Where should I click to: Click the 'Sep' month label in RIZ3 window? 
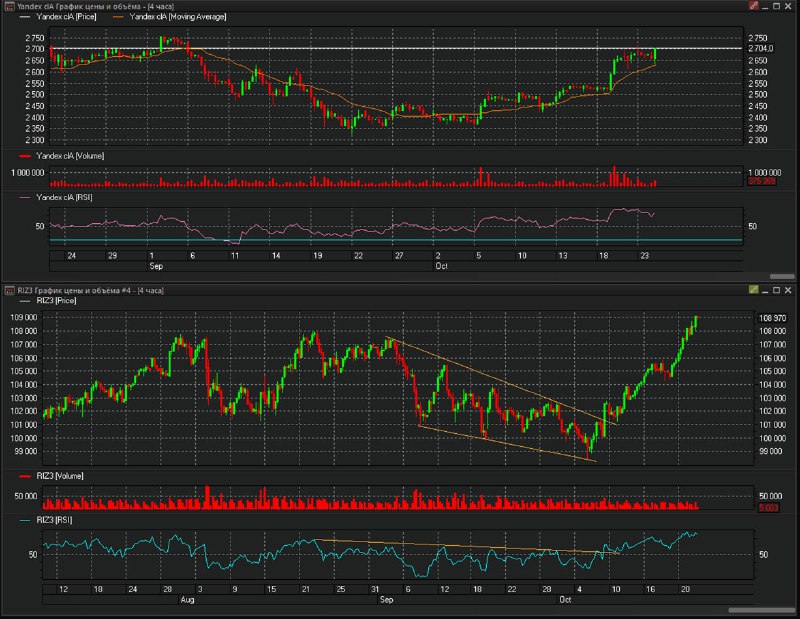point(386,600)
